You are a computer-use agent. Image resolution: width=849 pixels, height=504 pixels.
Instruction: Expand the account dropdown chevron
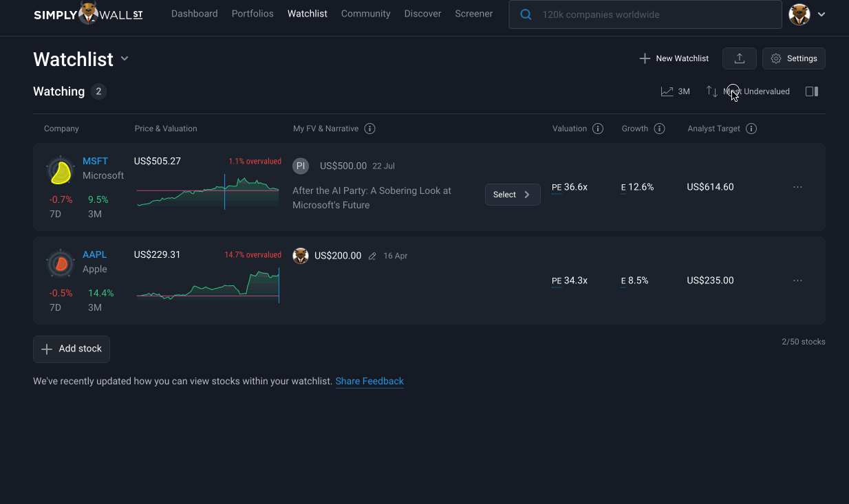821,14
